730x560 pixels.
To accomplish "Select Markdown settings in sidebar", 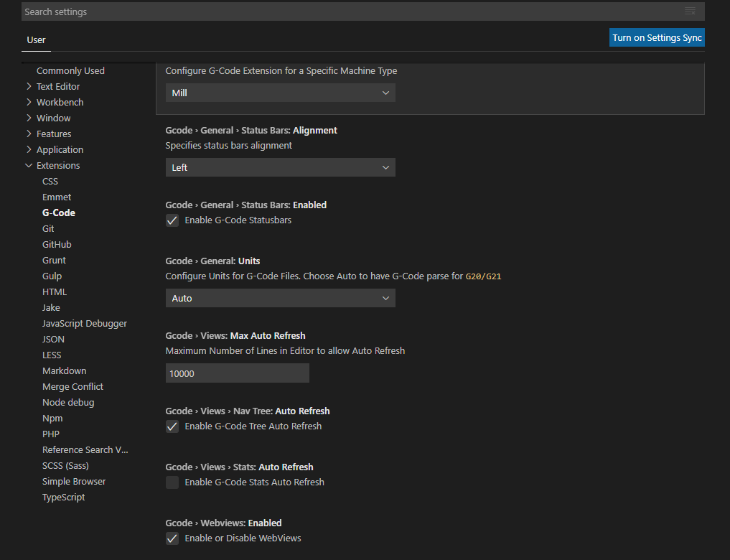I will [x=64, y=370].
